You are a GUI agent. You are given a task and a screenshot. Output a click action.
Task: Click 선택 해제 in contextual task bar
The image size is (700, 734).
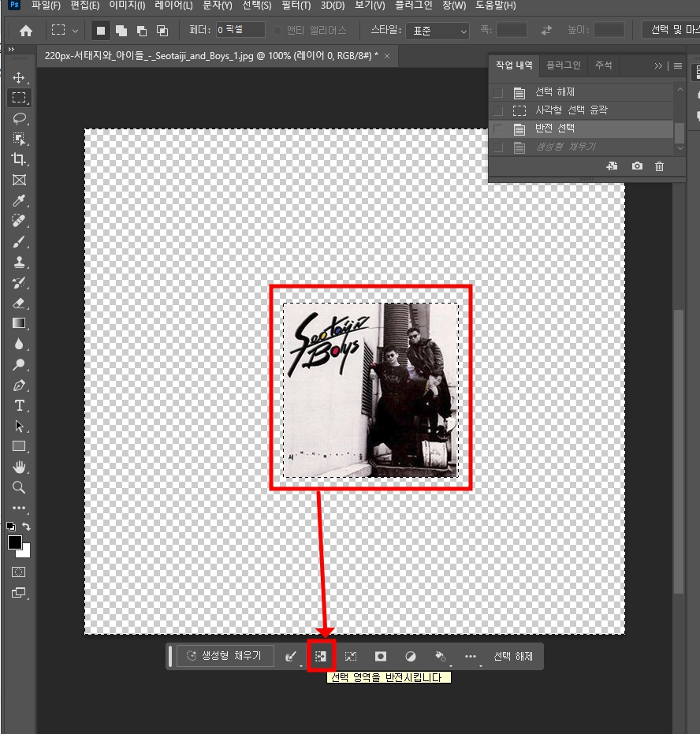coord(513,656)
